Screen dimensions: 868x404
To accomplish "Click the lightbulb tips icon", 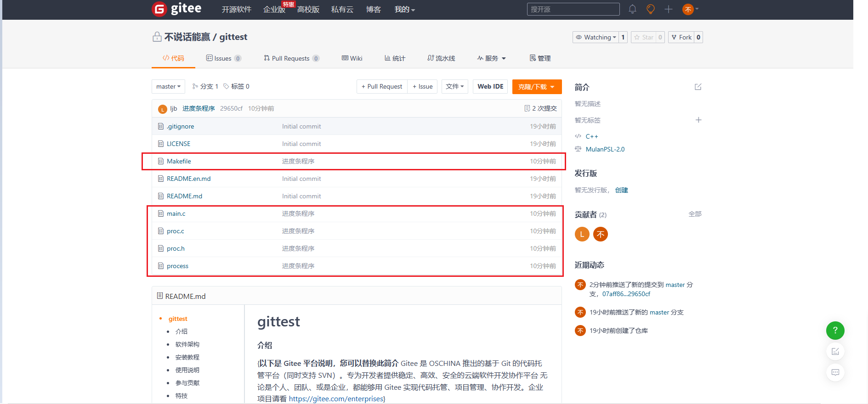I will click(650, 9).
